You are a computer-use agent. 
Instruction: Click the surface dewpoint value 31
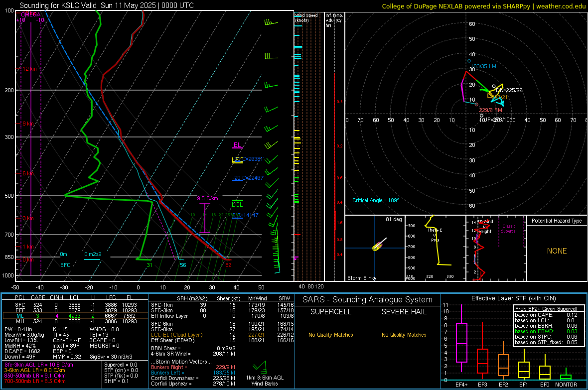click(149, 265)
